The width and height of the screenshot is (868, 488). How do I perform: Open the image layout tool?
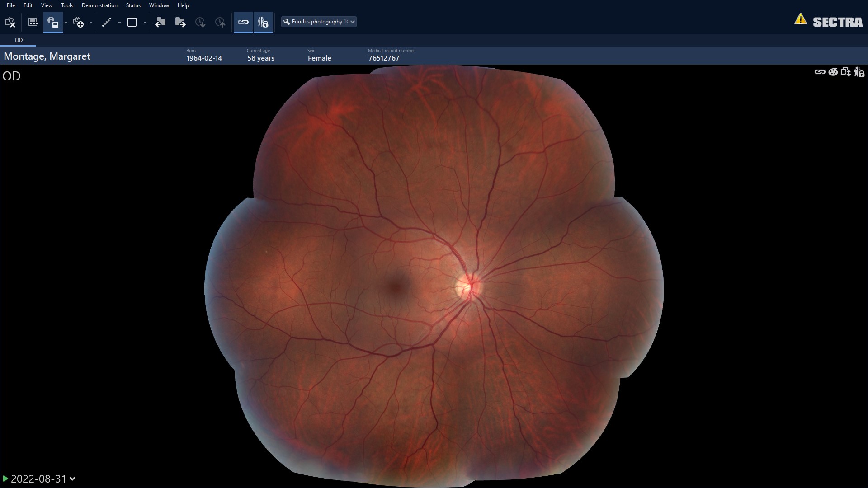32,22
